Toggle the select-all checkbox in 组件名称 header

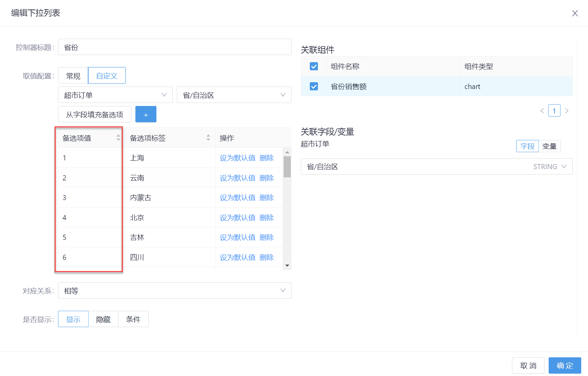pos(314,66)
